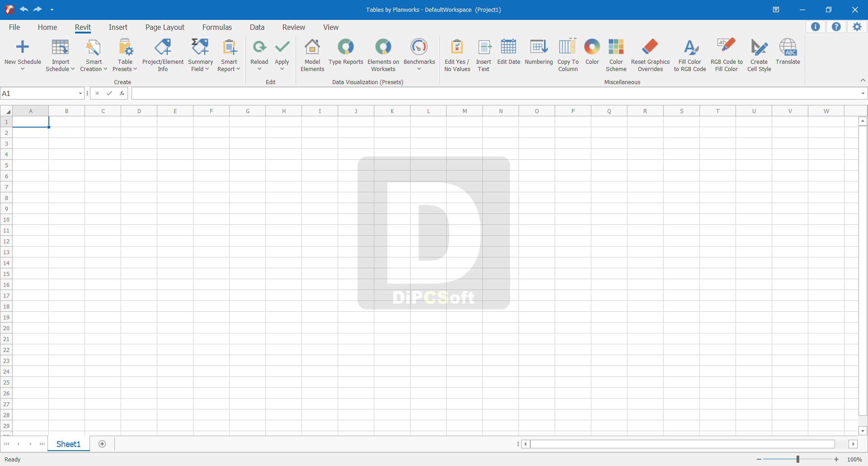Viewport: 868px width, 466px height.
Task: Click the Undo arrow in title bar
Action: point(24,9)
